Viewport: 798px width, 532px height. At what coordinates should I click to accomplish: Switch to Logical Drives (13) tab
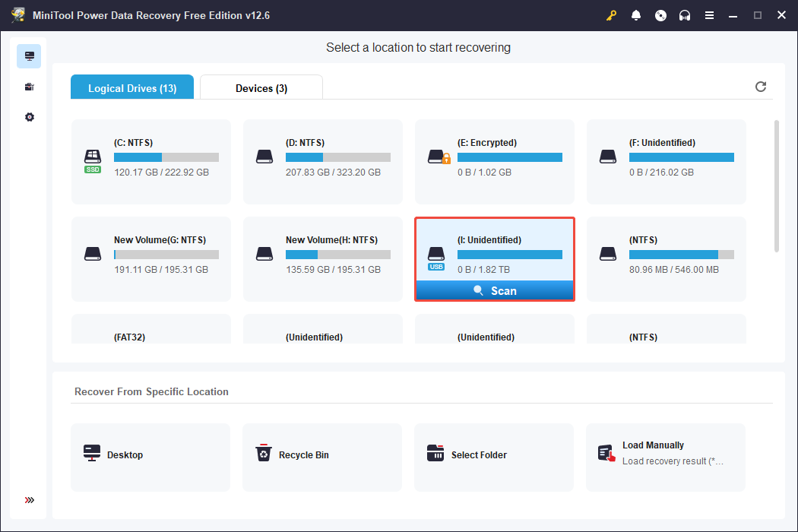point(132,87)
